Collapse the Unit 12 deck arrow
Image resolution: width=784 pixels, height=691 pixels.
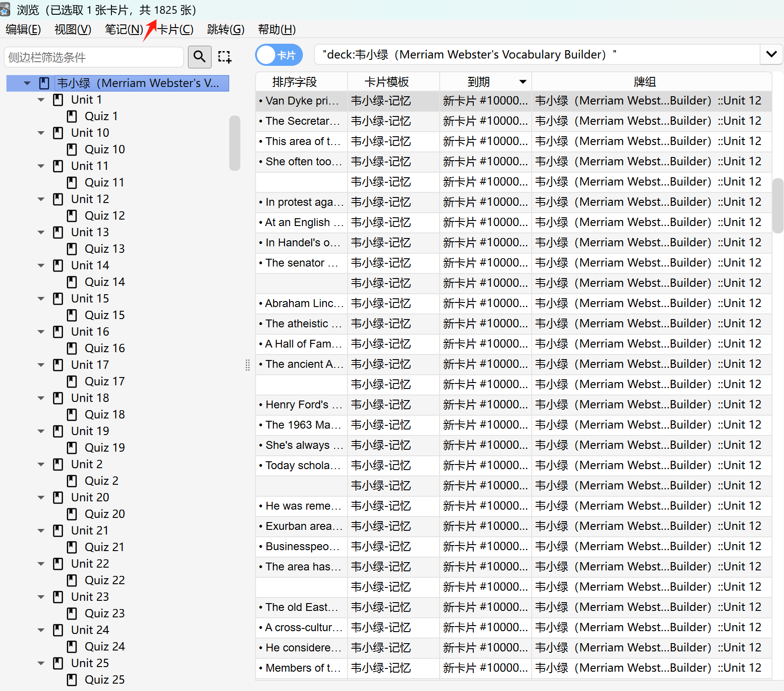(41, 199)
